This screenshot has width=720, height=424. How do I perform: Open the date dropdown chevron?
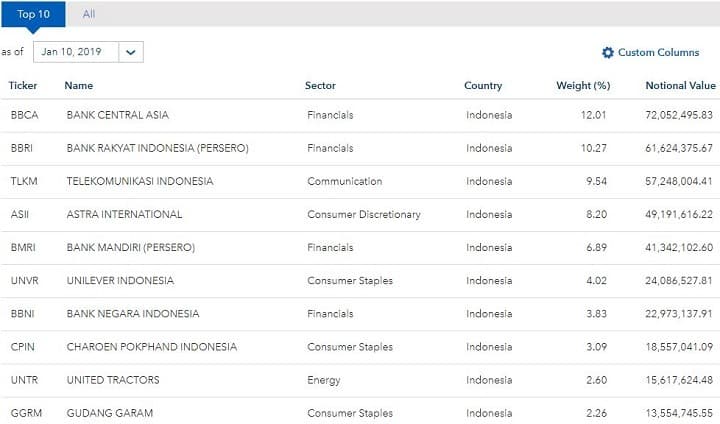(x=131, y=52)
